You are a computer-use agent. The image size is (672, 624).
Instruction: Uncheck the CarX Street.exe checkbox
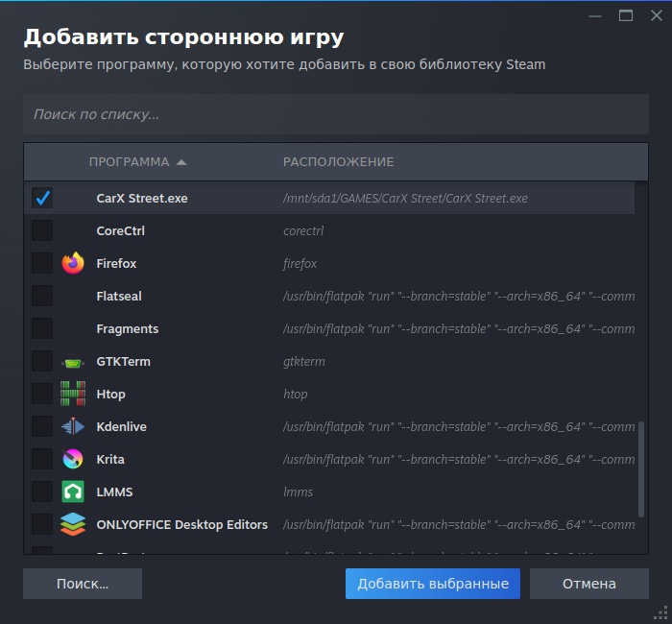click(42, 198)
